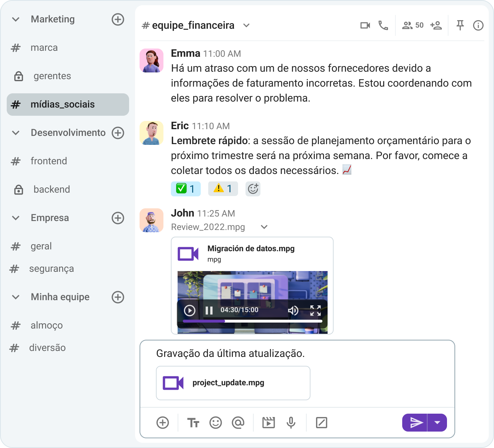Start a video call in the channel
The height and width of the screenshot is (448, 494).
[x=365, y=25]
